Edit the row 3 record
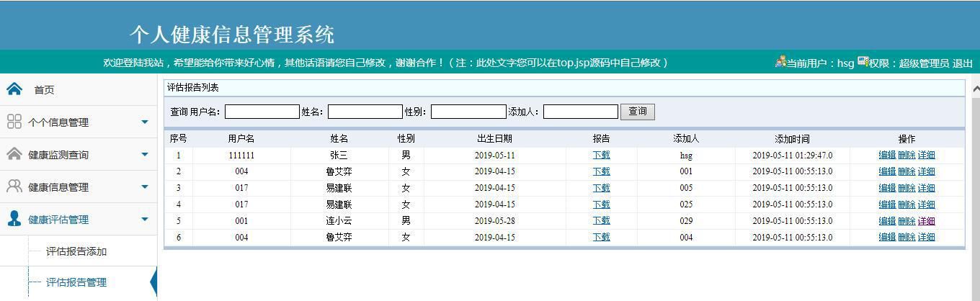 pyautogui.click(x=887, y=188)
